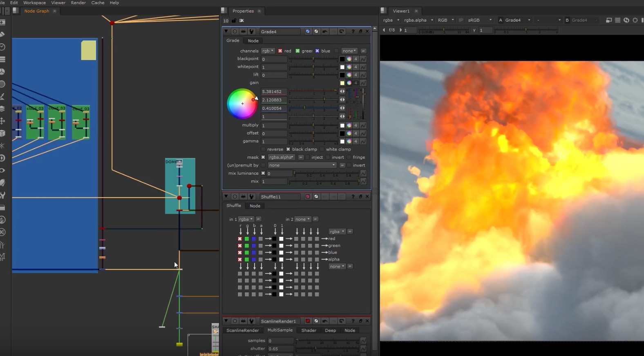Click viewer clipping/overlay icon before scanlines
This screenshot has width=644, height=356.
tap(609, 20)
